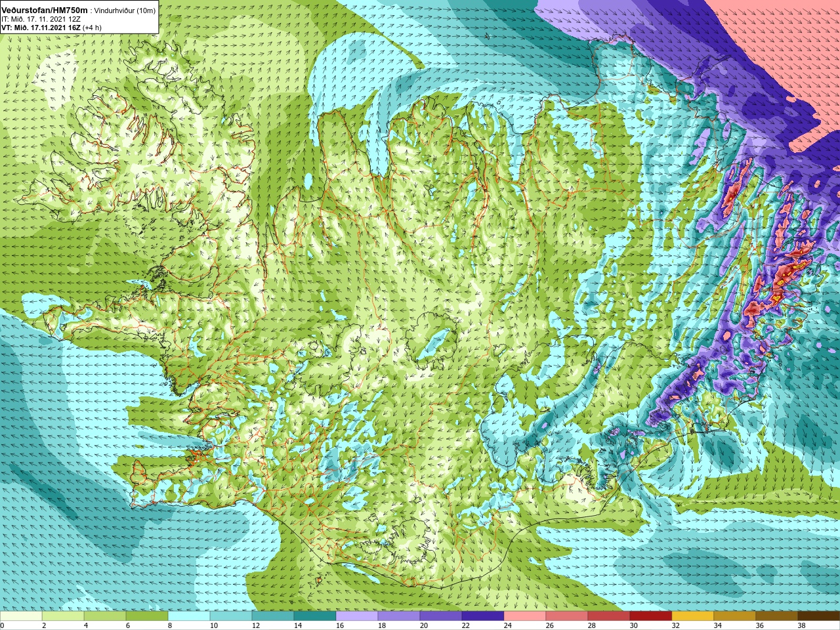Select the brown 36–38 legend swatch

tap(777, 617)
